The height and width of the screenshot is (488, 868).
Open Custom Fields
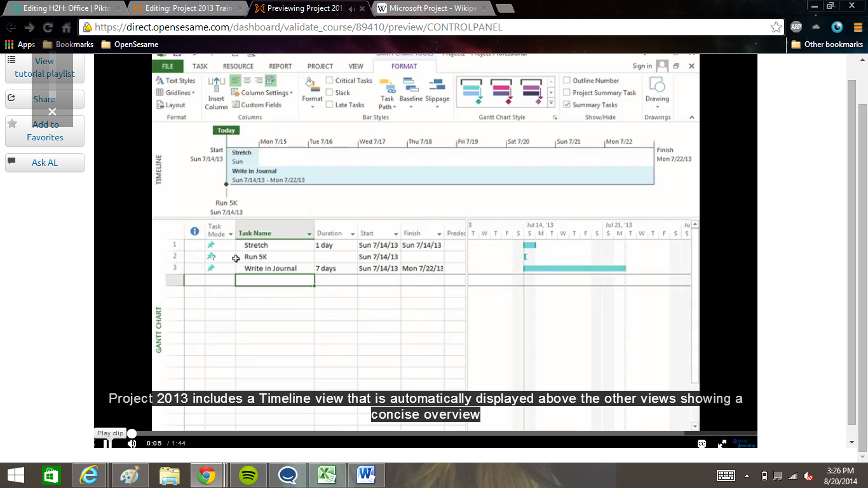click(x=256, y=105)
